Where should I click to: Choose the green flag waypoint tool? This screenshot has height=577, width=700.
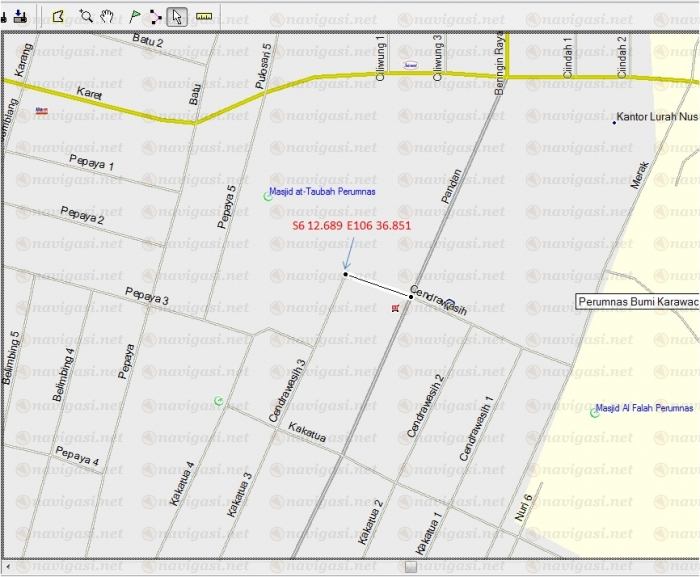(x=134, y=16)
